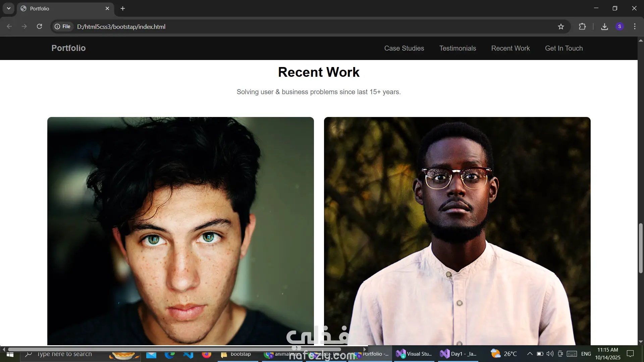This screenshot has height=362, width=644.
Task: Show hidden system tray icons chevron
Action: click(x=530, y=354)
